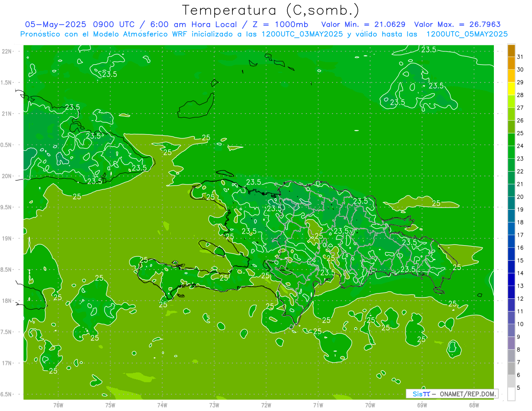Click color scale value '22'
Screen dimensions: 532x411
(520, 171)
